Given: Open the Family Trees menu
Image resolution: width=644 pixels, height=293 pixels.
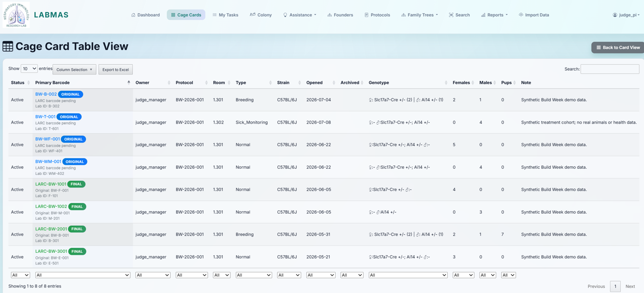Looking at the screenshot, I should tap(420, 15).
